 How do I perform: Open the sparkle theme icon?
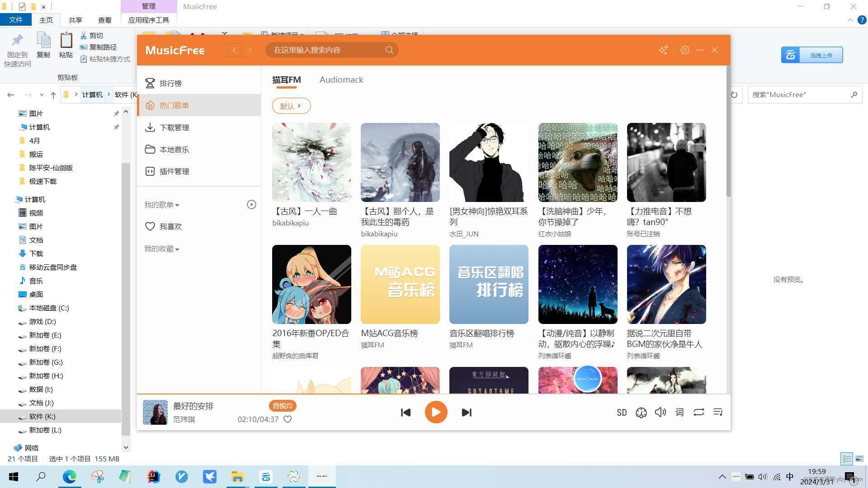[663, 50]
